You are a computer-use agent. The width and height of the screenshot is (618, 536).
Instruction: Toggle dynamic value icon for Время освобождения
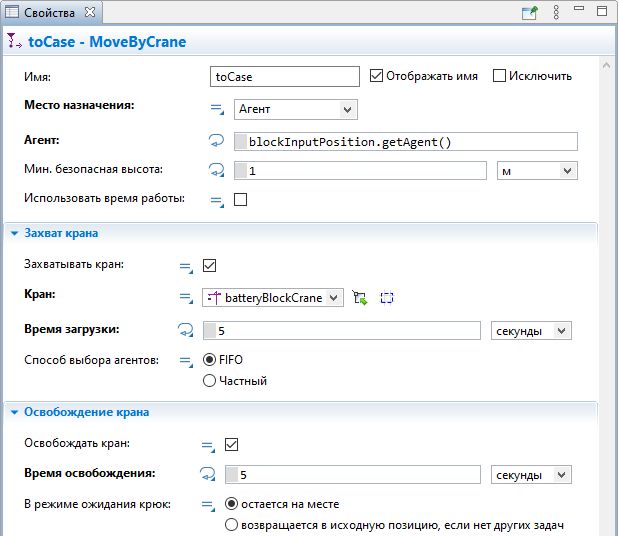[208, 474]
